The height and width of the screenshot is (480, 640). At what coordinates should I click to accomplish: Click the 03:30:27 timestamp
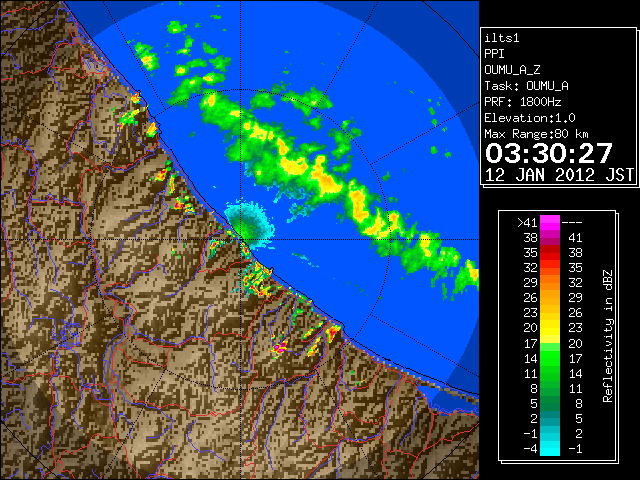[549, 153]
